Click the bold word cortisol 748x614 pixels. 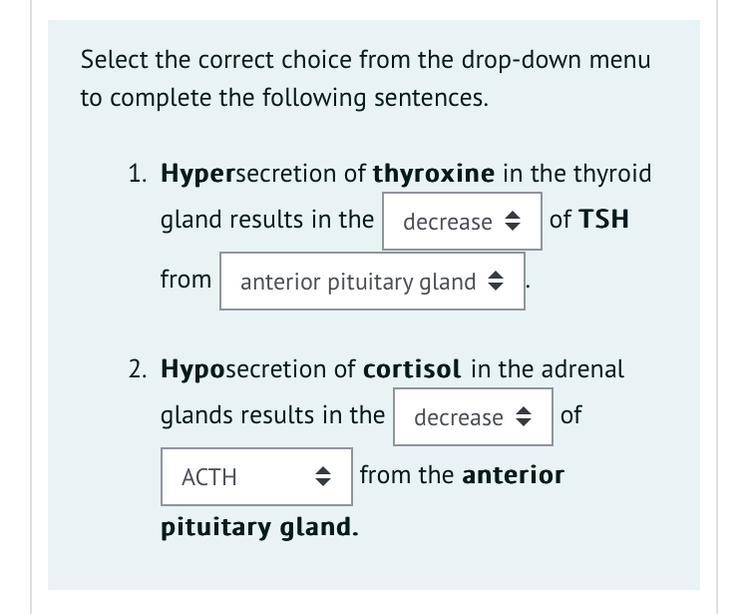click(412, 369)
